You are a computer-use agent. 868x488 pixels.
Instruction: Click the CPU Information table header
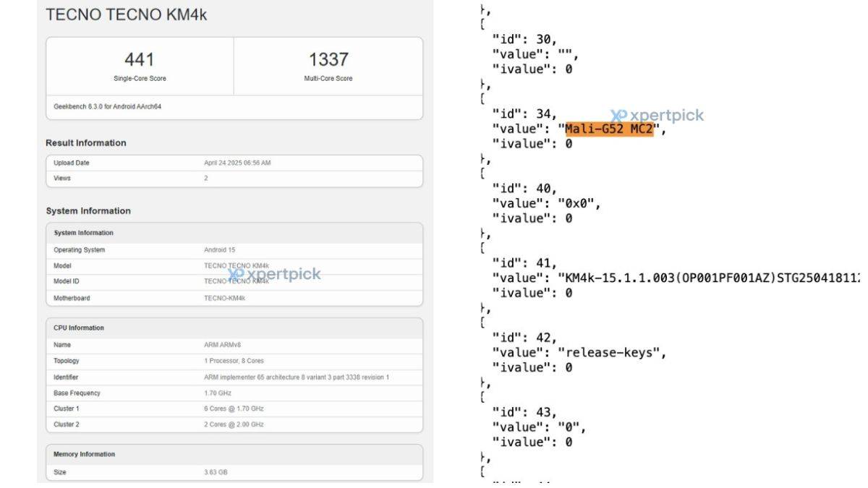click(234, 328)
